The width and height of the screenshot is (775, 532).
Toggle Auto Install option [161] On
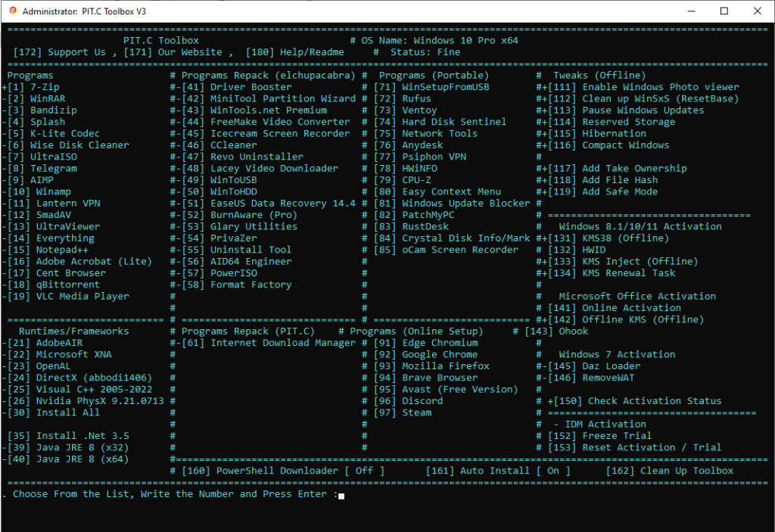[497, 471]
